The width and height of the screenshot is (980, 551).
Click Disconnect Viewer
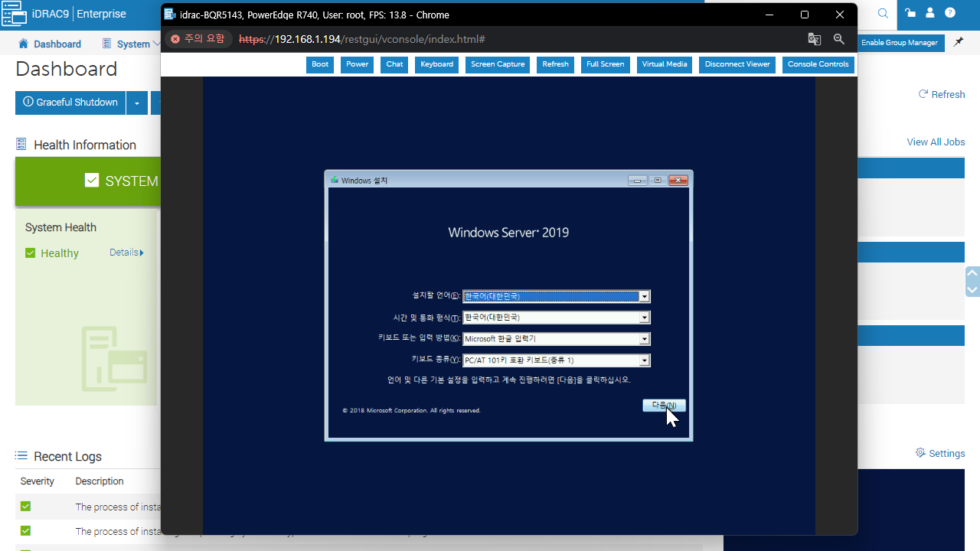737,64
